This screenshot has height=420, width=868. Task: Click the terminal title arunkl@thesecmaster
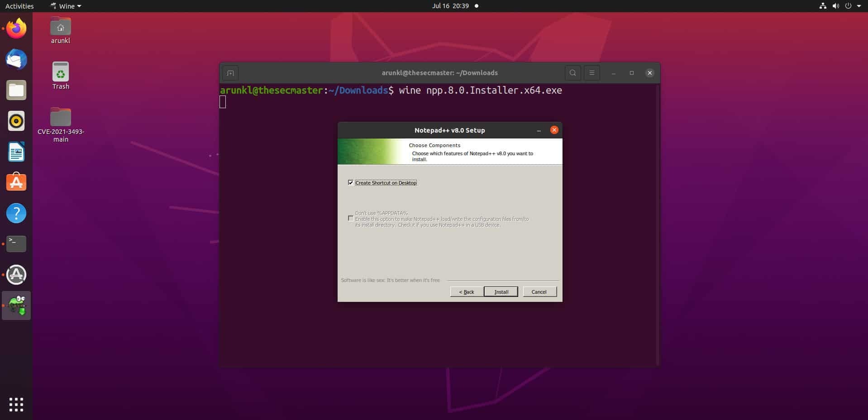439,73
